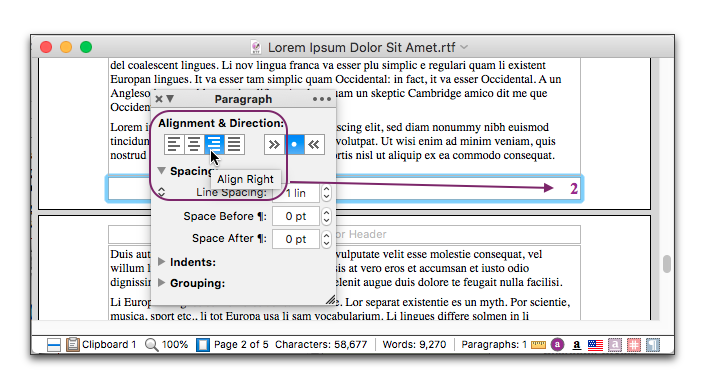Collapse the Spacing section
The width and height of the screenshot is (706, 387).
[162, 171]
